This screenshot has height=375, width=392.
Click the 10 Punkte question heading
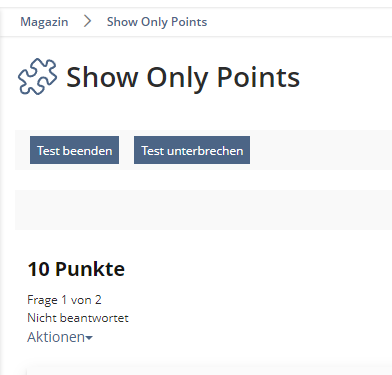tap(76, 269)
